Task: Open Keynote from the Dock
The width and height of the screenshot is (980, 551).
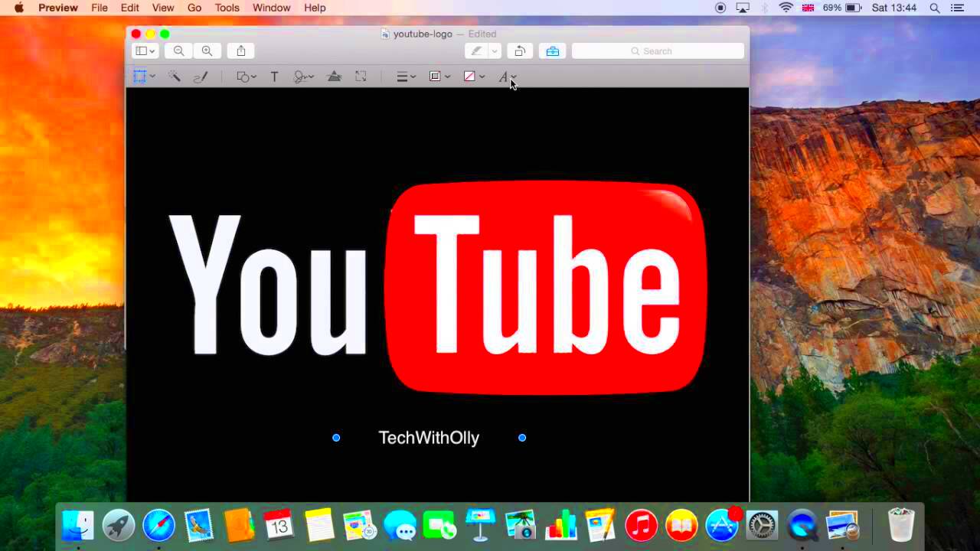Action: pyautogui.click(x=481, y=526)
